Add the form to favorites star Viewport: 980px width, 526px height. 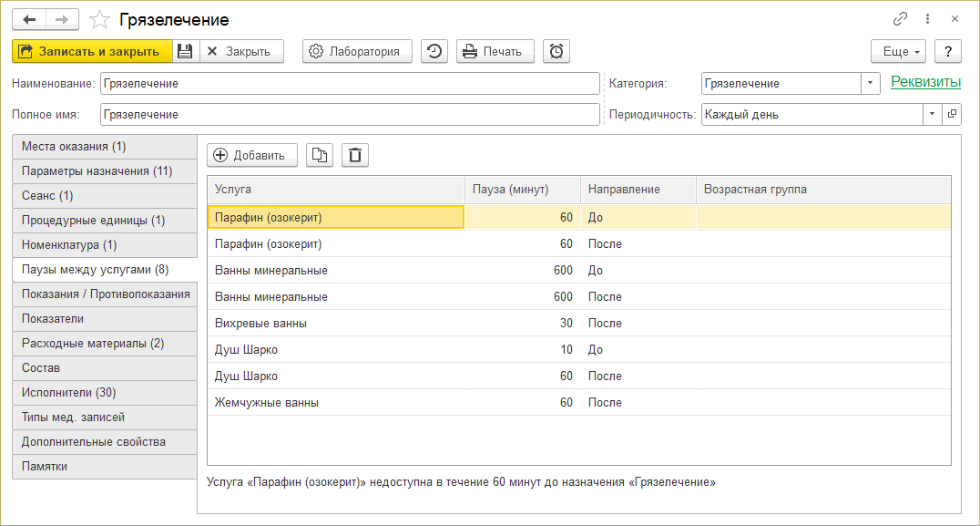click(x=101, y=19)
